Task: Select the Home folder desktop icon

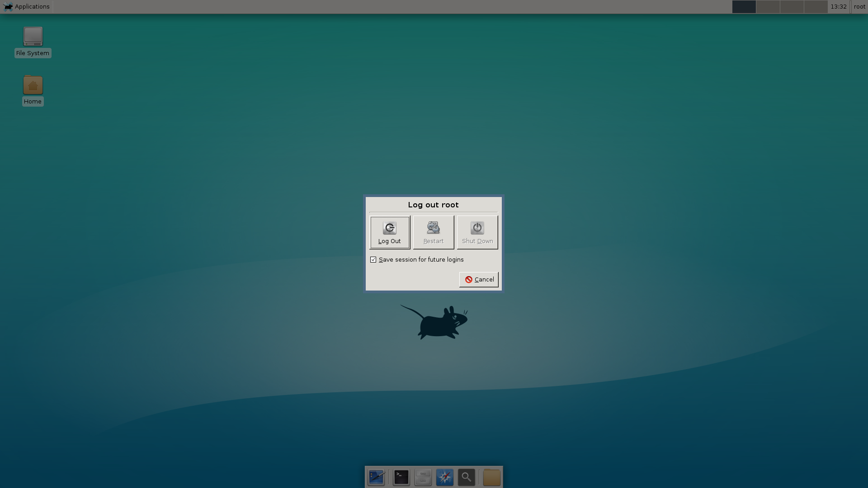Action: [33, 90]
